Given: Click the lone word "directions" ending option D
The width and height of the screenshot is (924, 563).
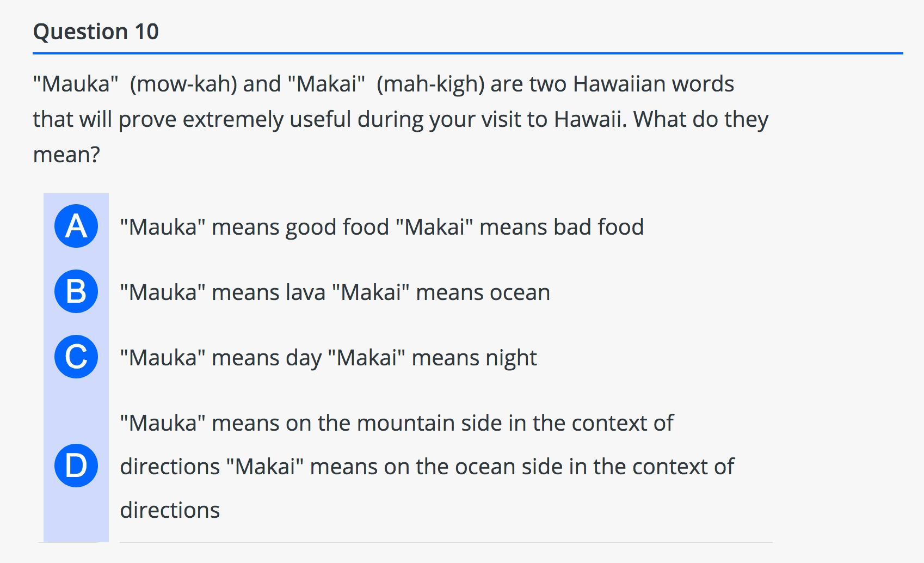Looking at the screenshot, I should point(170,510).
